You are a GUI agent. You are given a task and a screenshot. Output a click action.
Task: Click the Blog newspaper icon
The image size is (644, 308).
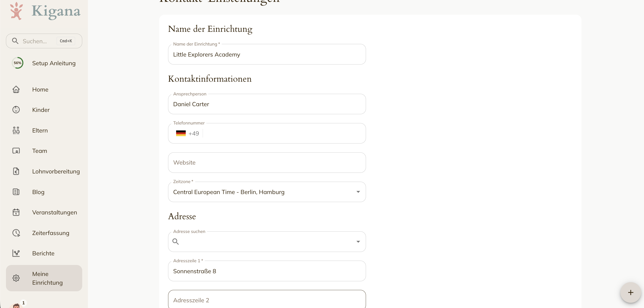point(16,192)
